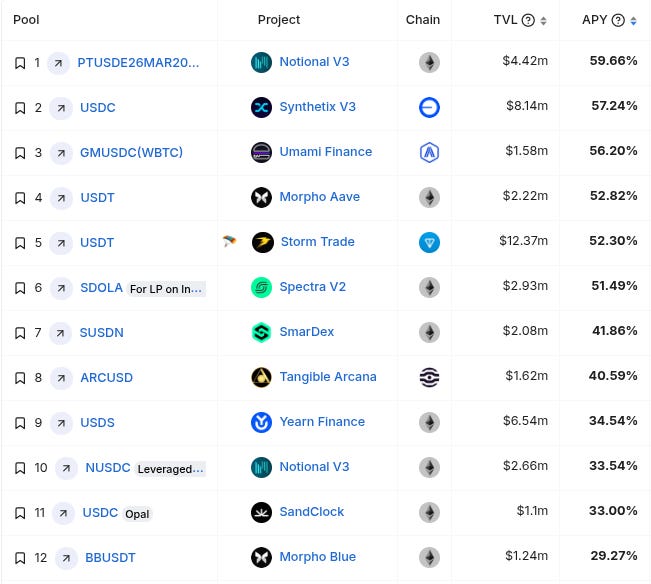651x584 pixels.
Task: Click the 'For LP on In...' tag on SDOLA
Action: pyautogui.click(x=166, y=289)
